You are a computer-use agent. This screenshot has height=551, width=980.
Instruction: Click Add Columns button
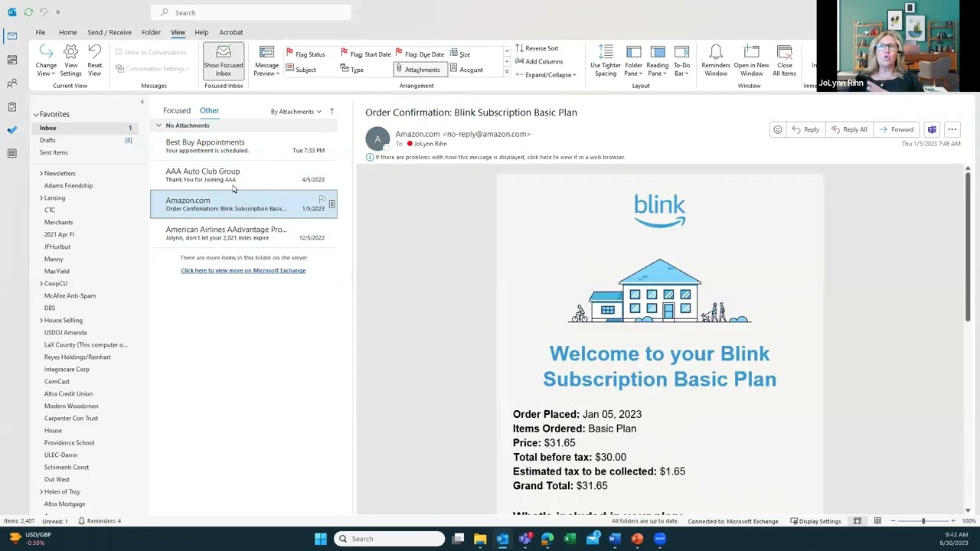(x=539, y=61)
